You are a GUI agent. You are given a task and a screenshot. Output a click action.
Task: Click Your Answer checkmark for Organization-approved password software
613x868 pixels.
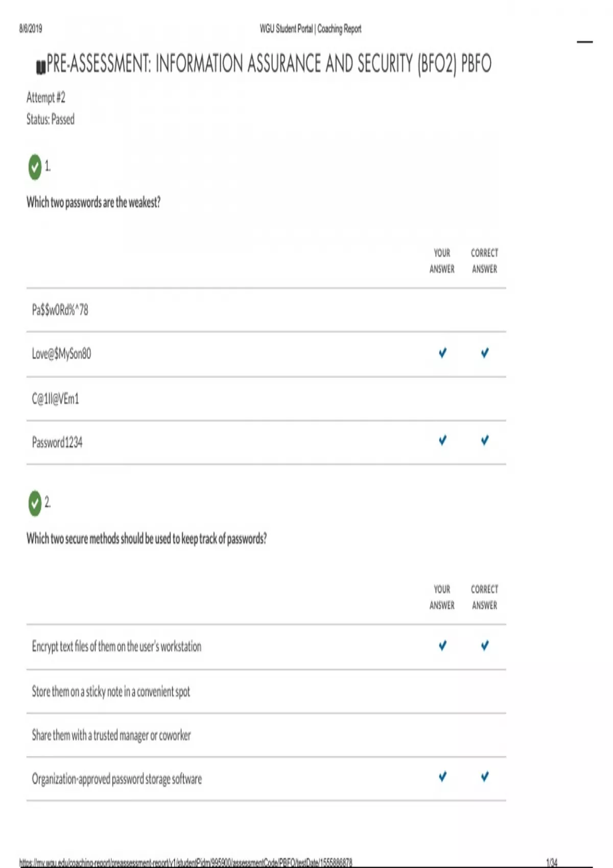[442, 777]
